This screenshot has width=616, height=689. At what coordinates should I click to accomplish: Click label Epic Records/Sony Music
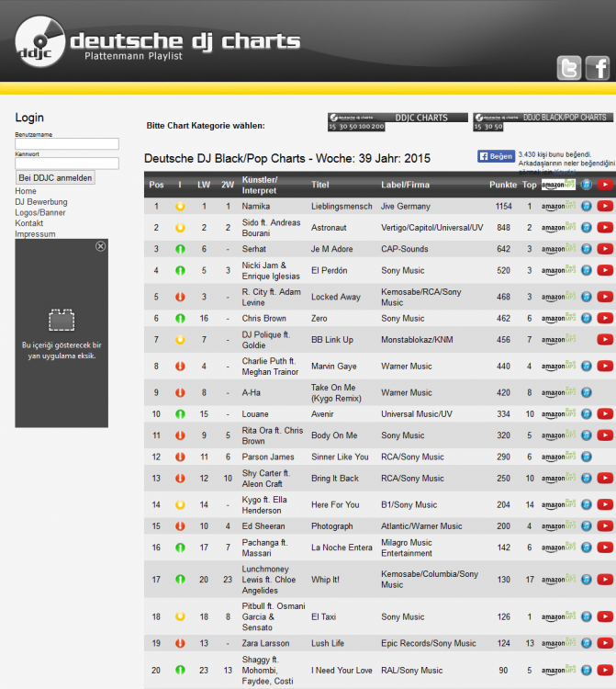[429, 643]
